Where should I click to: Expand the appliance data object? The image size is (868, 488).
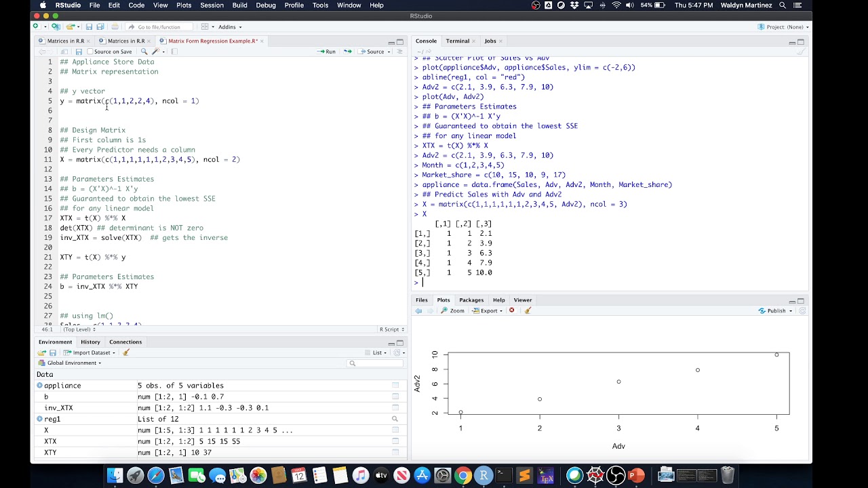(x=40, y=386)
